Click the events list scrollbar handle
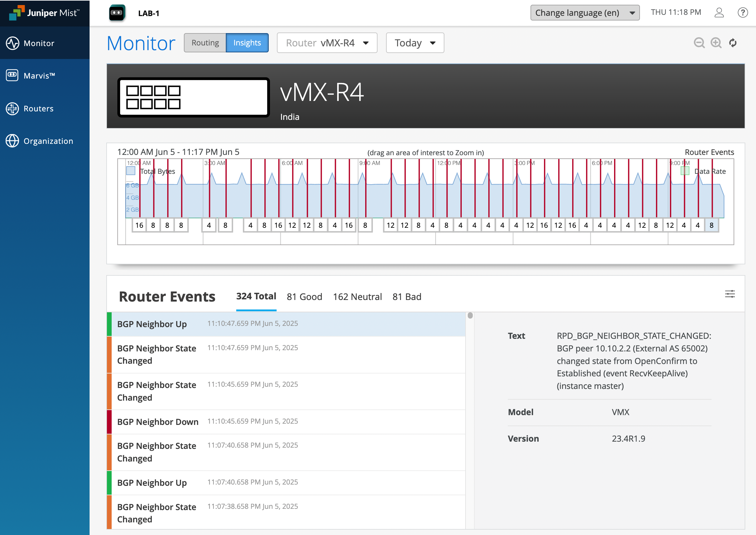This screenshot has height=535, width=756. (470, 315)
